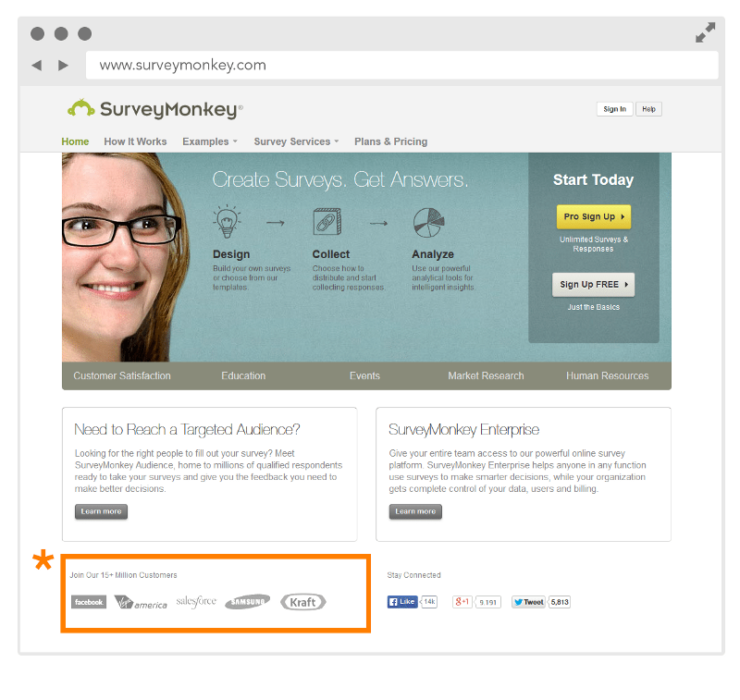Click the 'Stay Connected' label

point(413,575)
